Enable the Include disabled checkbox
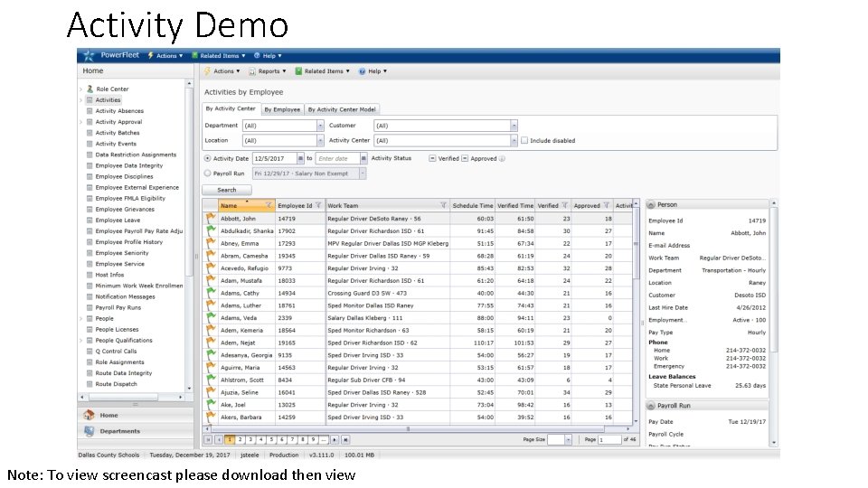The image size is (868, 488). point(524,141)
